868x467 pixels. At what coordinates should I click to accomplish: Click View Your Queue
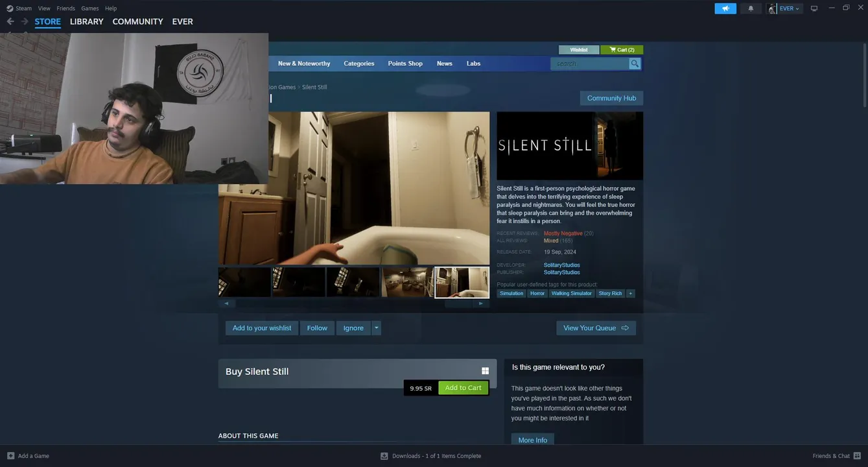point(596,328)
